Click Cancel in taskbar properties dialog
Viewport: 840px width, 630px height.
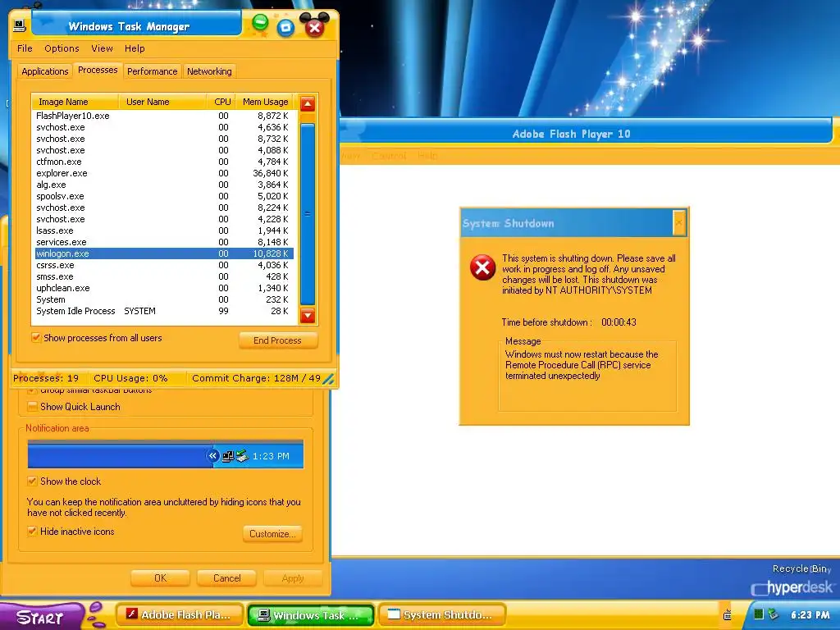click(226, 578)
